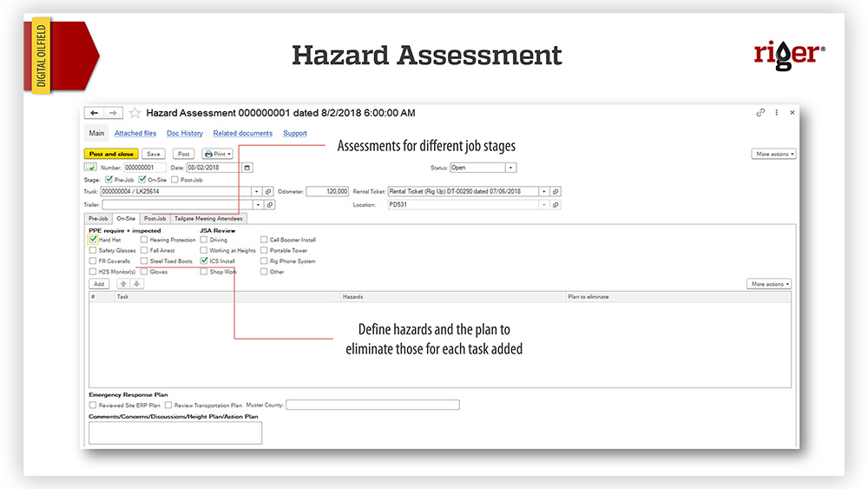Click the forward navigation arrow
The image size is (868, 489).
tap(114, 113)
